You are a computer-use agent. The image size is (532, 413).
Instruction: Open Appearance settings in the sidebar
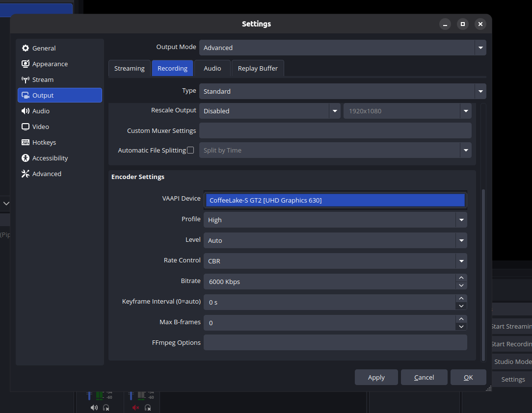(60, 64)
